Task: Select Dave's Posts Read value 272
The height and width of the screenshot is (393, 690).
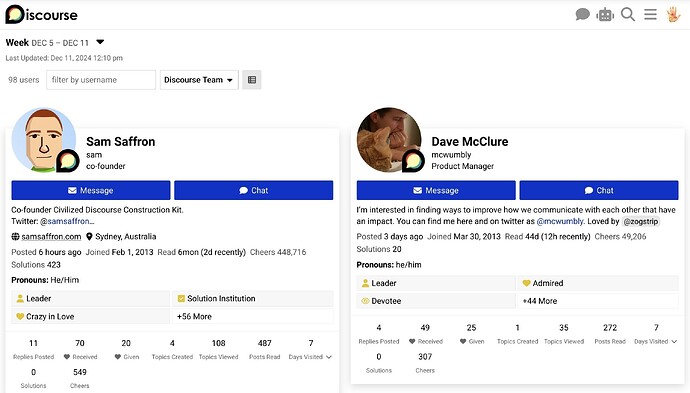Action: [610, 327]
